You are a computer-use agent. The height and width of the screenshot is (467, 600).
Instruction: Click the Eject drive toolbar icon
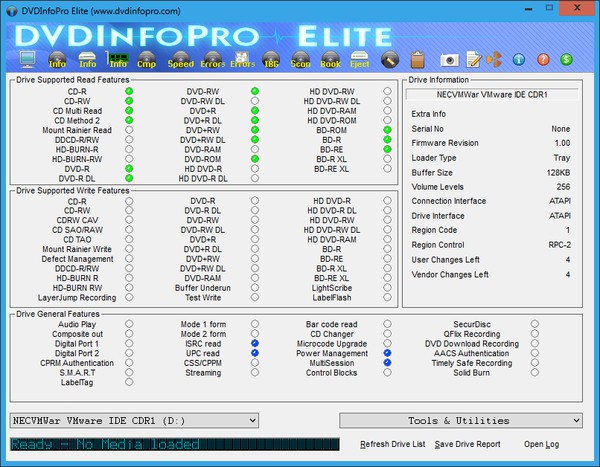point(359,60)
